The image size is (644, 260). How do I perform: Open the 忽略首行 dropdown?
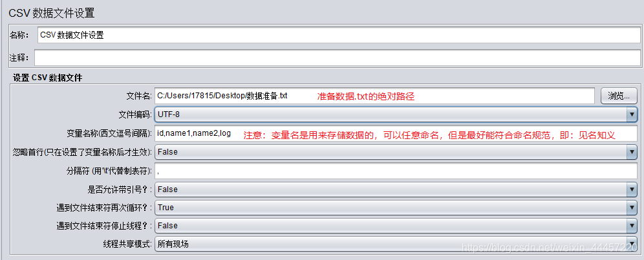(x=396, y=152)
